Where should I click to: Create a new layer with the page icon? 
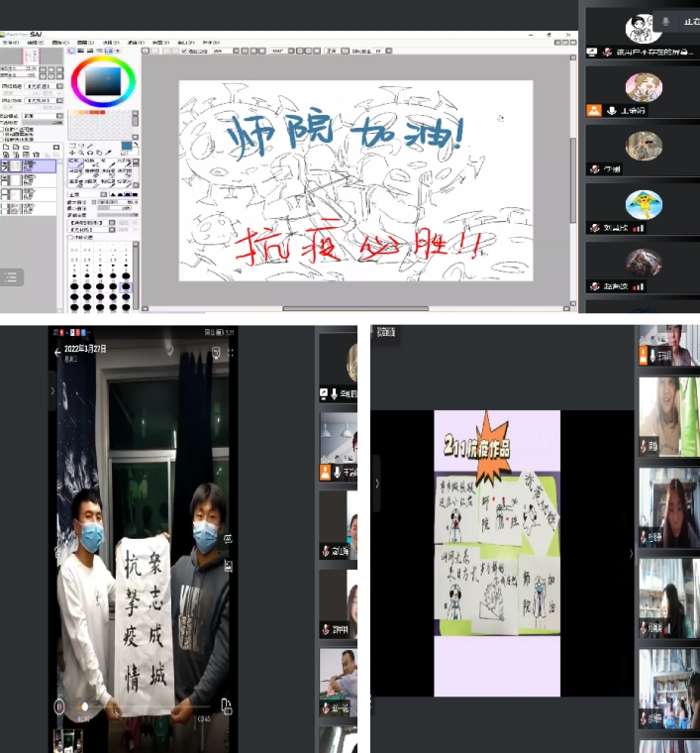pos(7,147)
